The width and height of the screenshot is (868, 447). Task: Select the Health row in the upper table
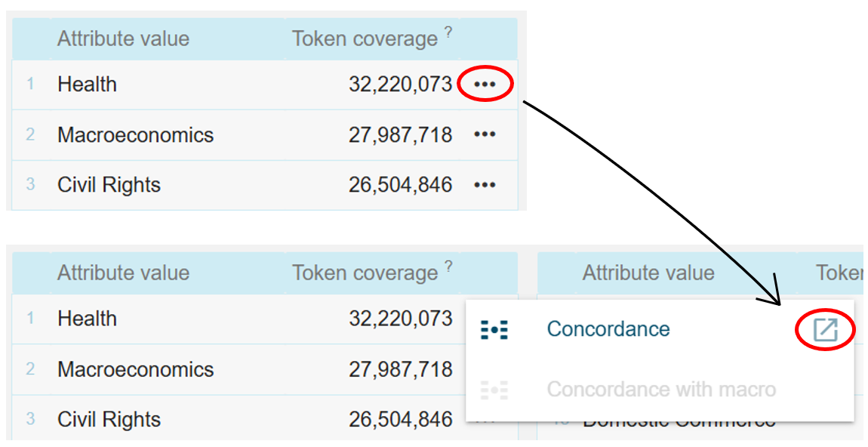[87, 85]
